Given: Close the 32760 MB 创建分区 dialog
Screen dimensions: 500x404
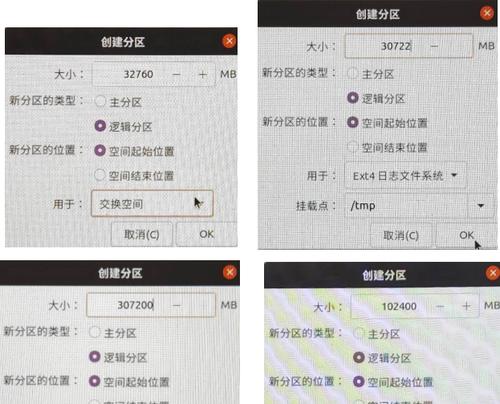Looking at the screenshot, I should 229,41.
